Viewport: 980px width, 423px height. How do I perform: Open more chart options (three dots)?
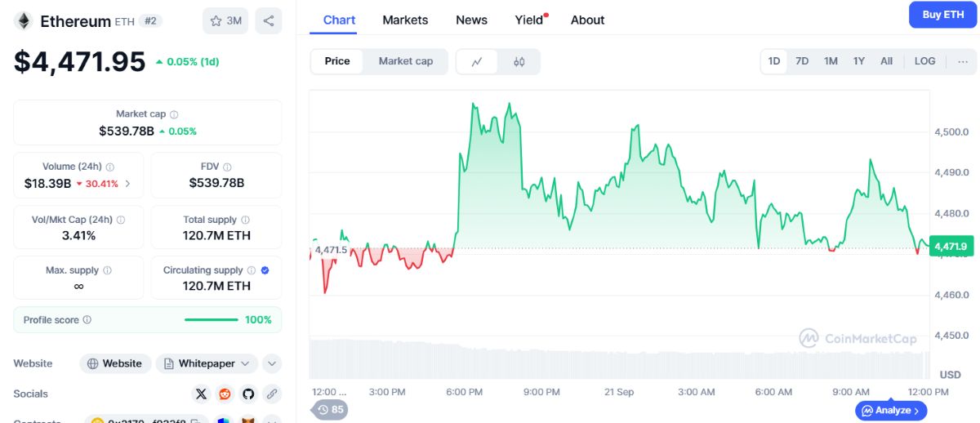click(963, 61)
